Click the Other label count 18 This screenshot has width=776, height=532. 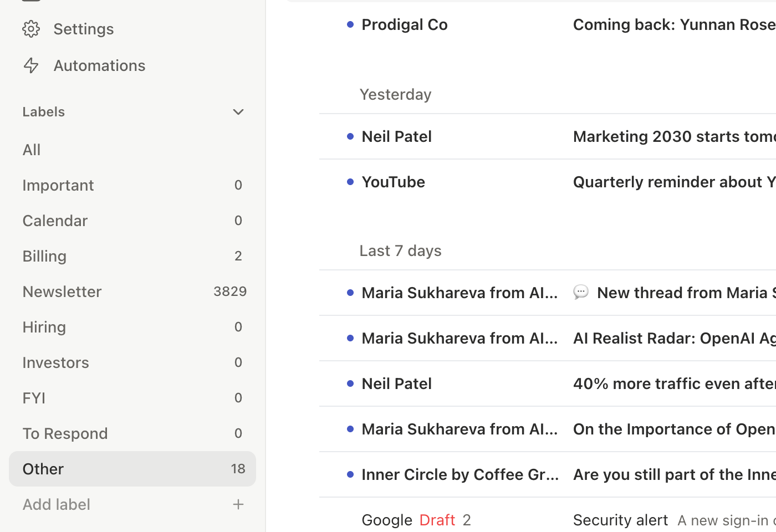pos(238,469)
